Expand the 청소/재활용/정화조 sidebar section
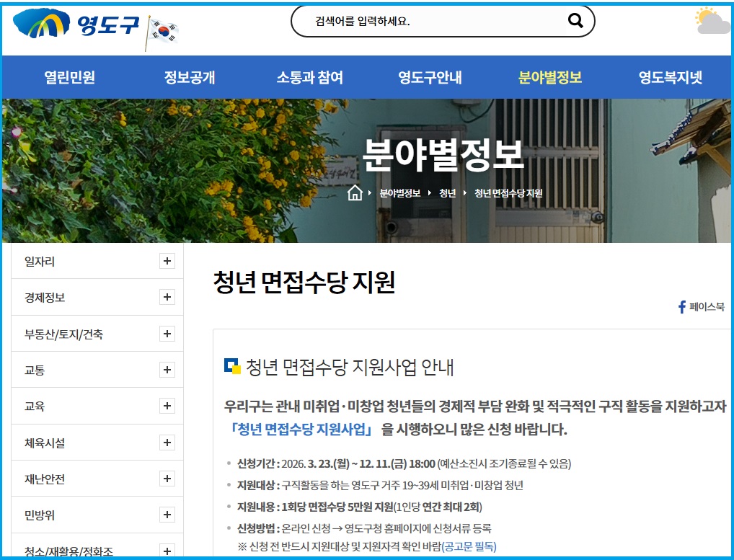This screenshot has width=734, height=560. tap(167, 551)
